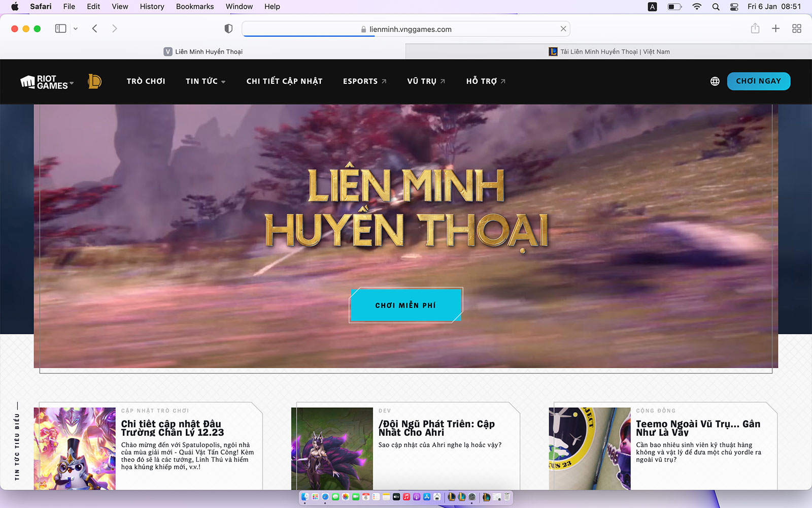Viewport: 812px width, 508px height.
Task: Click the lienminh.vnggames.com address bar
Action: [406, 29]
